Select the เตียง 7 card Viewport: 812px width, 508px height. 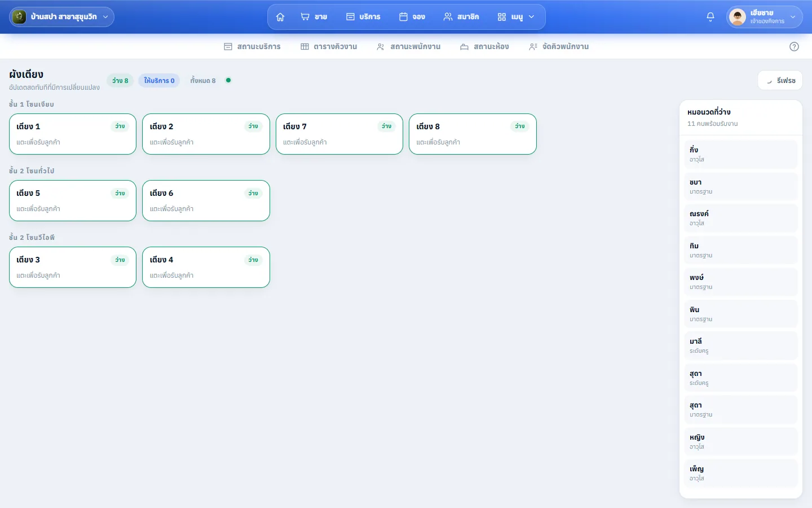(339, 134)
